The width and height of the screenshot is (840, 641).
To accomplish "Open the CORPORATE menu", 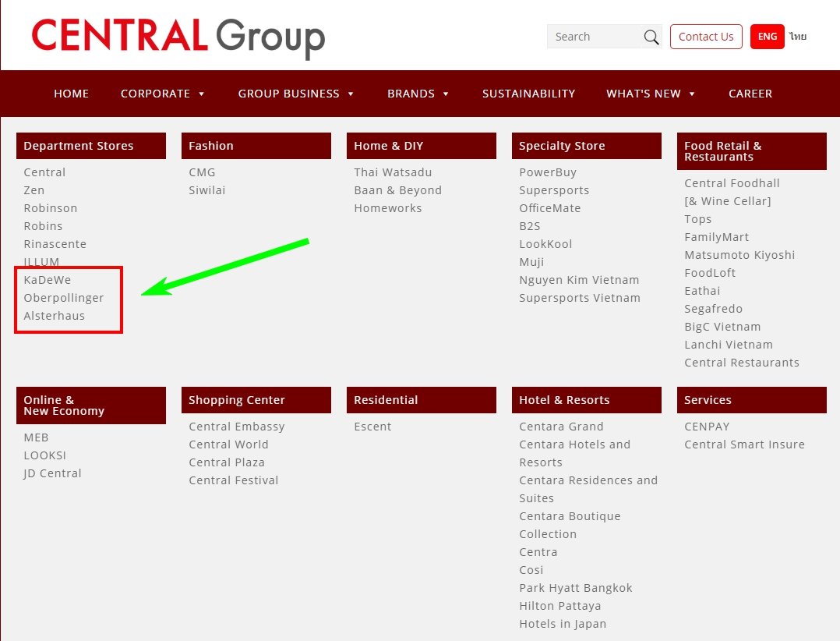I will click(x=155, y=94).
